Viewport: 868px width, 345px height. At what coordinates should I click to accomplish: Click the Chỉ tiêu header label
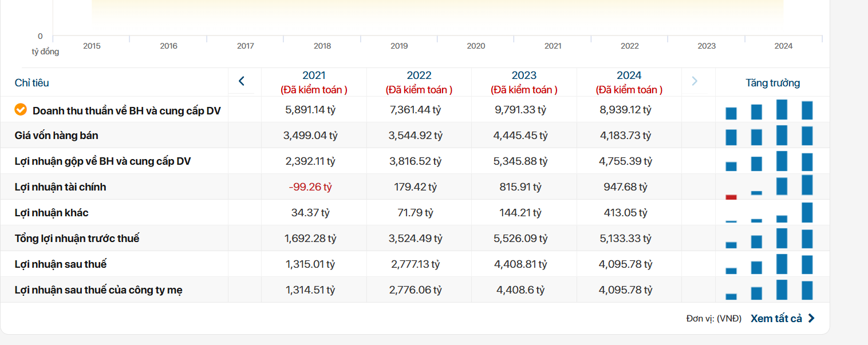[x=32, y=83]
